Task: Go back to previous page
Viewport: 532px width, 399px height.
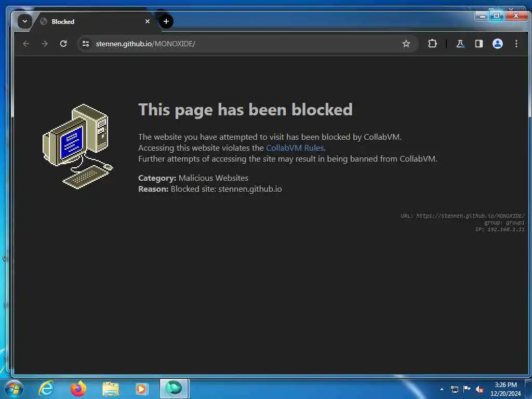Action: coord(26,44)
